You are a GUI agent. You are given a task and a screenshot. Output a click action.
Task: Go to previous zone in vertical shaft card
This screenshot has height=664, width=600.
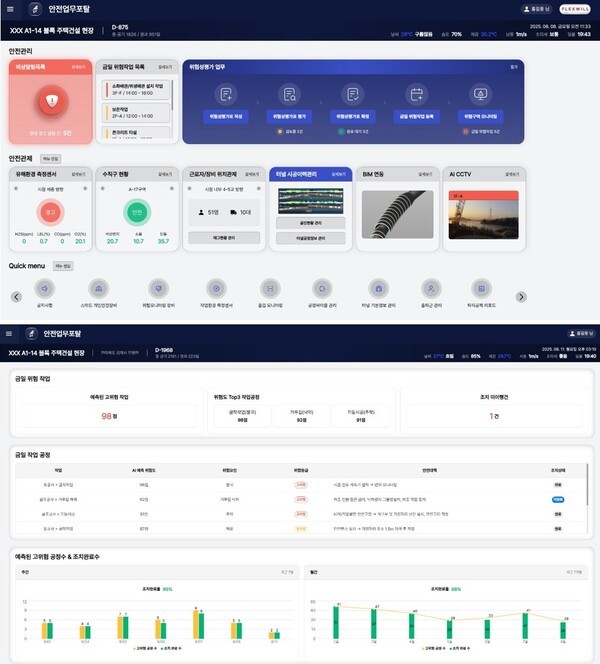click(x=103, y=189)
